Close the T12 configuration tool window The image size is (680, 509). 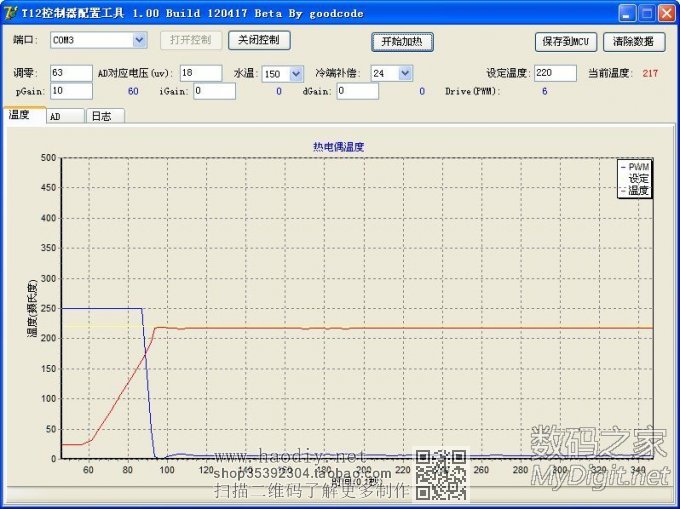[665, 13]
